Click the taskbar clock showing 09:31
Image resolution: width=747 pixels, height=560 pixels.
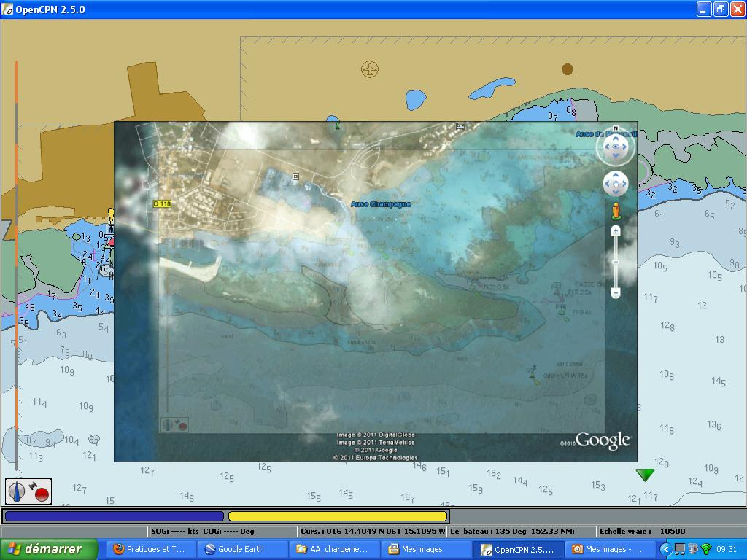pos(727,550)
